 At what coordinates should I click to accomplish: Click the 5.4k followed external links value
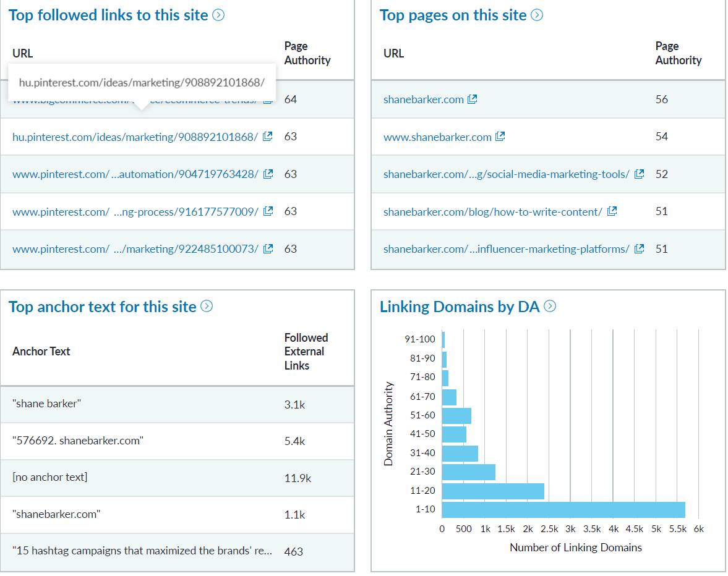point(294,441)
